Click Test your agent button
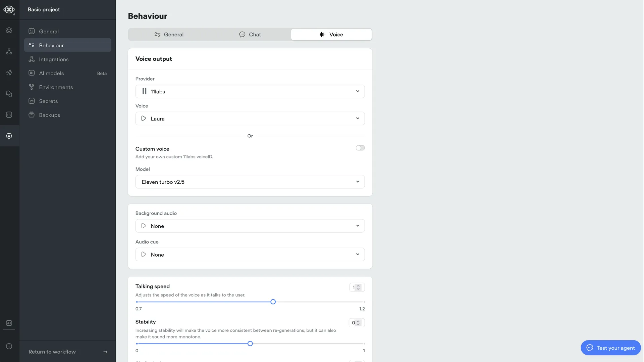The image size is (644, 362). [x=610, y=348]
